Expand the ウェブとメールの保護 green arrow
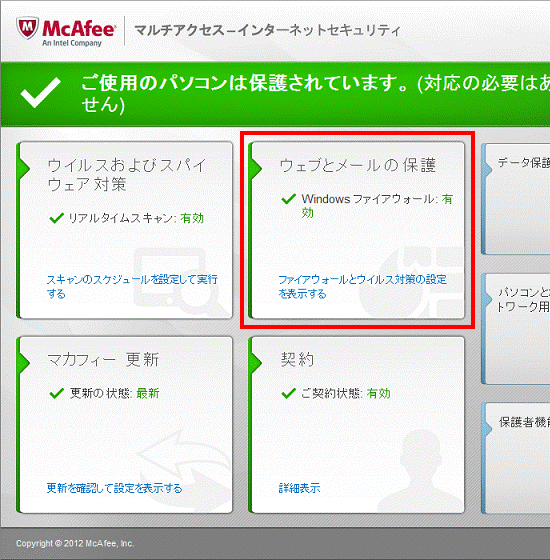 point(256,168)
